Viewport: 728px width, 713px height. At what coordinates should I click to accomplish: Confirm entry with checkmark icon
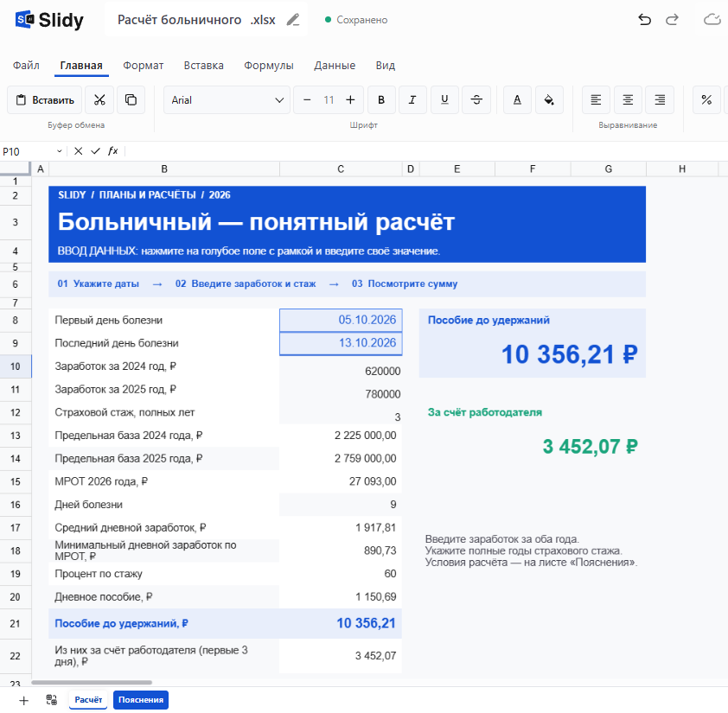(95, 151)
